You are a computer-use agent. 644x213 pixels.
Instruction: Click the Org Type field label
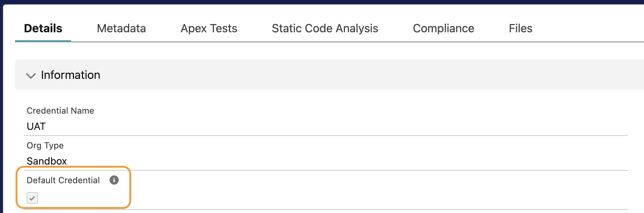pos(45,146)
